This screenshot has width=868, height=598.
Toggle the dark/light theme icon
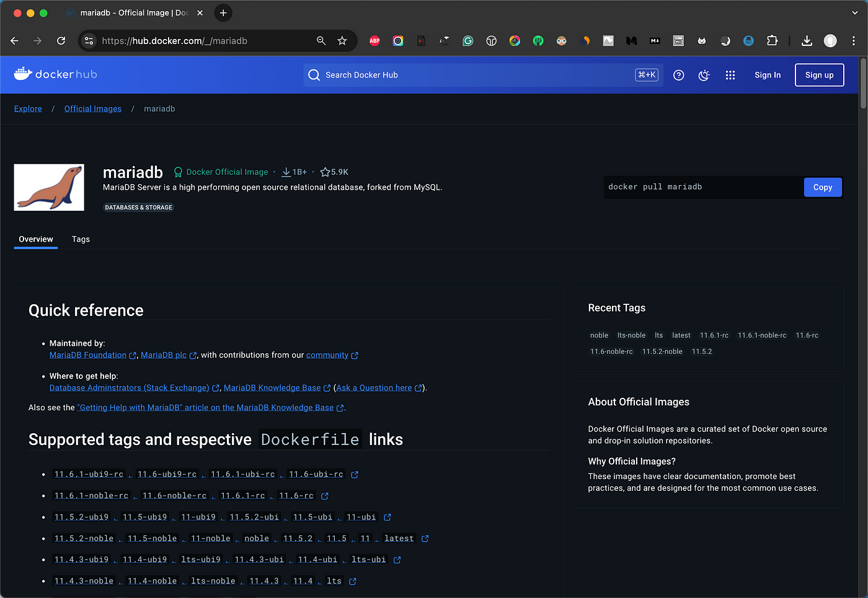704,75
